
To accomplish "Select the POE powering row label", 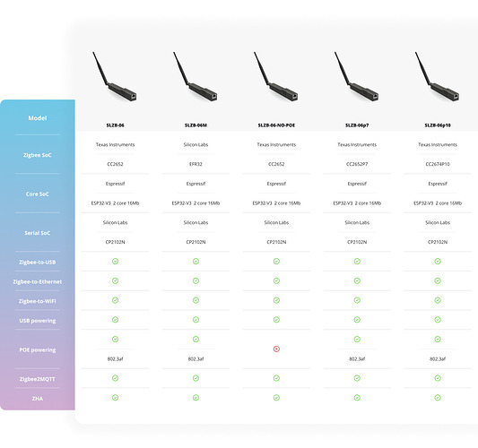I will point(37,350).
